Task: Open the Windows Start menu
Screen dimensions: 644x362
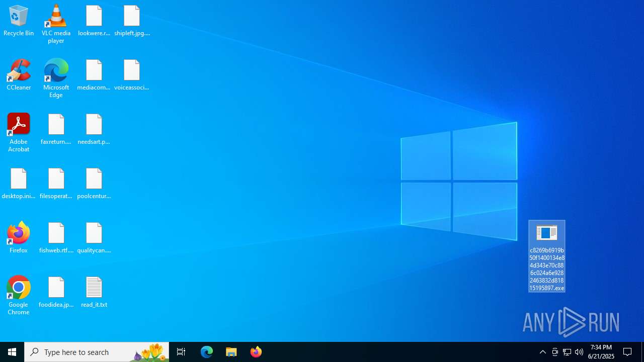Action: [x=12, y=352]
